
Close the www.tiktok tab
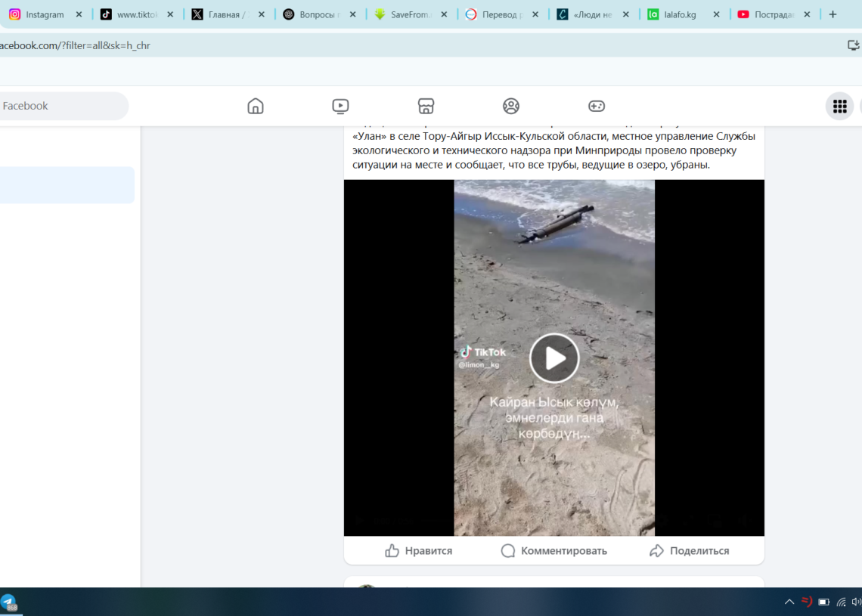click(x=170, y=14)
